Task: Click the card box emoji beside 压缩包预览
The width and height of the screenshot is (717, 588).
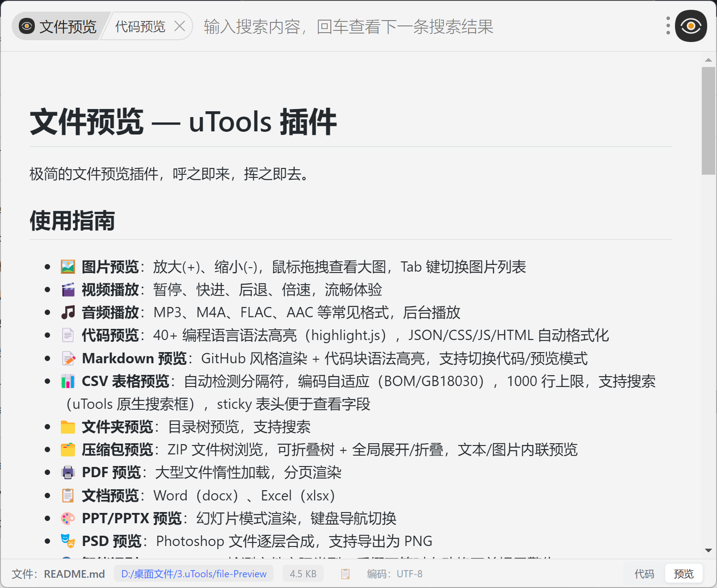Action: coord(68,449)
